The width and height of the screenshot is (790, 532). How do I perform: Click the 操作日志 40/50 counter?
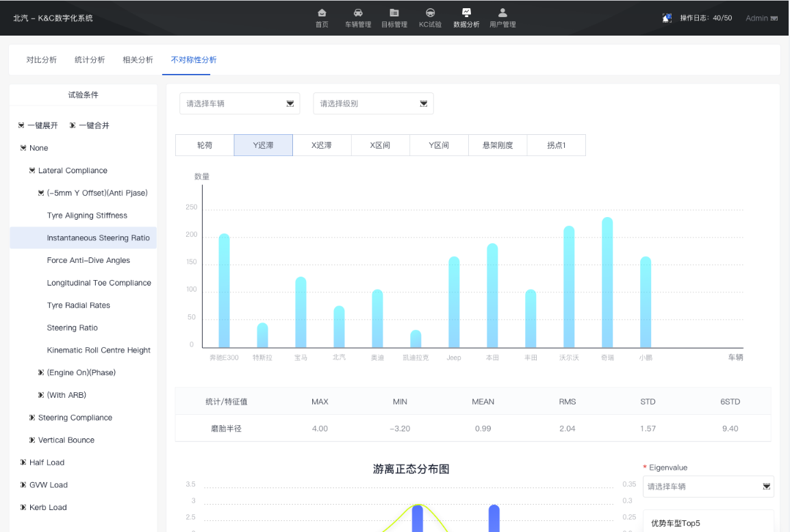click(706, 18)
